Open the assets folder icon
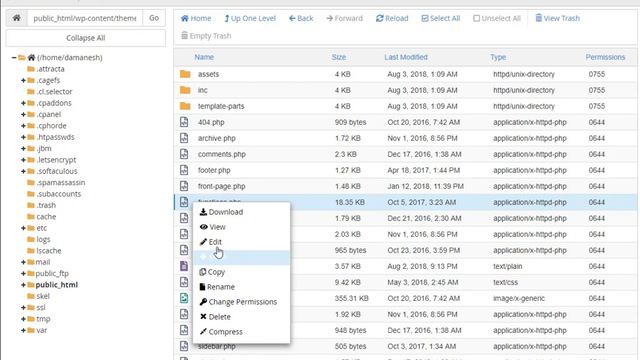 tap(185, 74)
